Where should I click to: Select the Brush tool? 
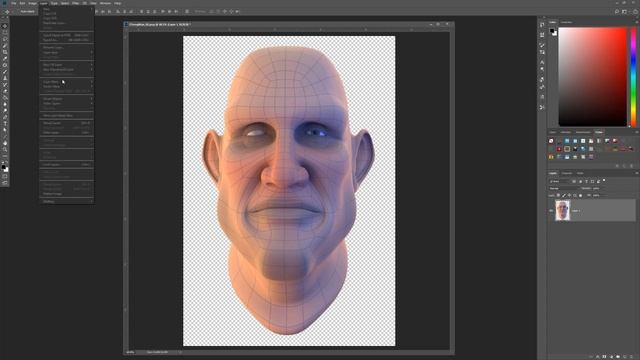click(5, 72)
